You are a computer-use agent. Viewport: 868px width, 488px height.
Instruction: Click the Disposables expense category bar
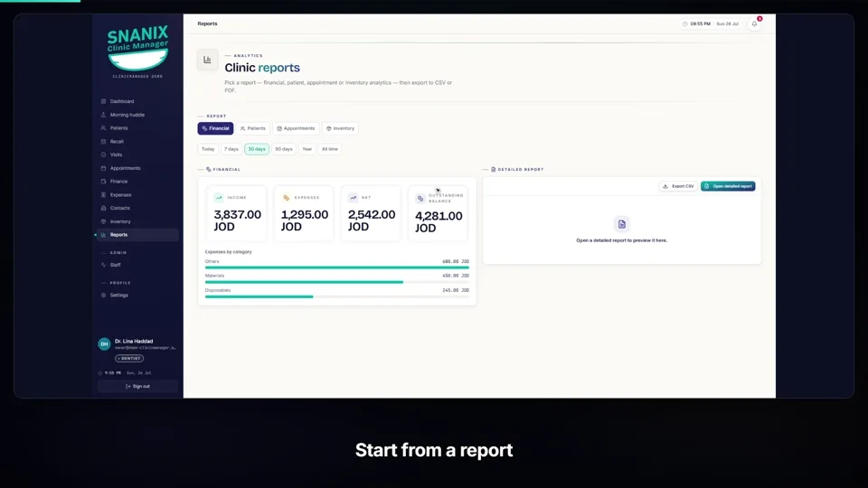337,296
